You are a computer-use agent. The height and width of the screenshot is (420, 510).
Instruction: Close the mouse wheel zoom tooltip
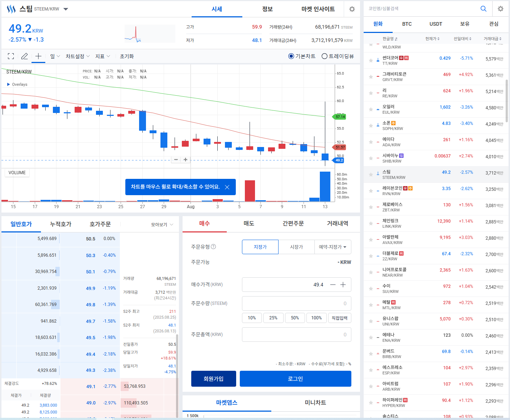[227, 187]
